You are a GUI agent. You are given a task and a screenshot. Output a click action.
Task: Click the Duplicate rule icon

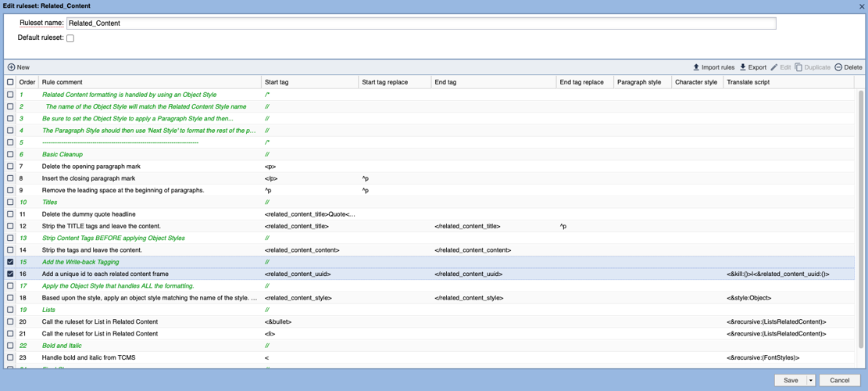[x=798, y=67]
